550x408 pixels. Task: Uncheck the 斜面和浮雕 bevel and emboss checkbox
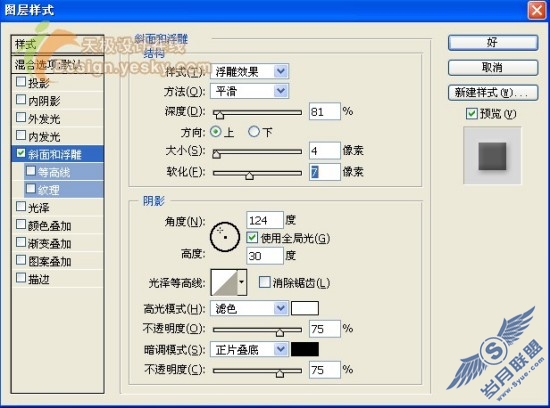(x=21, y=153)
